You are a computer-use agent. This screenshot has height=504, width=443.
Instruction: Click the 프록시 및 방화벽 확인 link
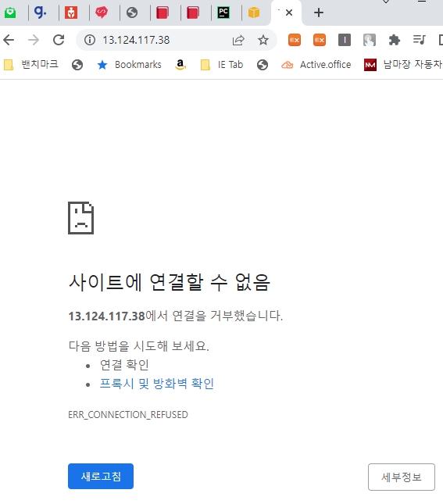pos(157,384)
